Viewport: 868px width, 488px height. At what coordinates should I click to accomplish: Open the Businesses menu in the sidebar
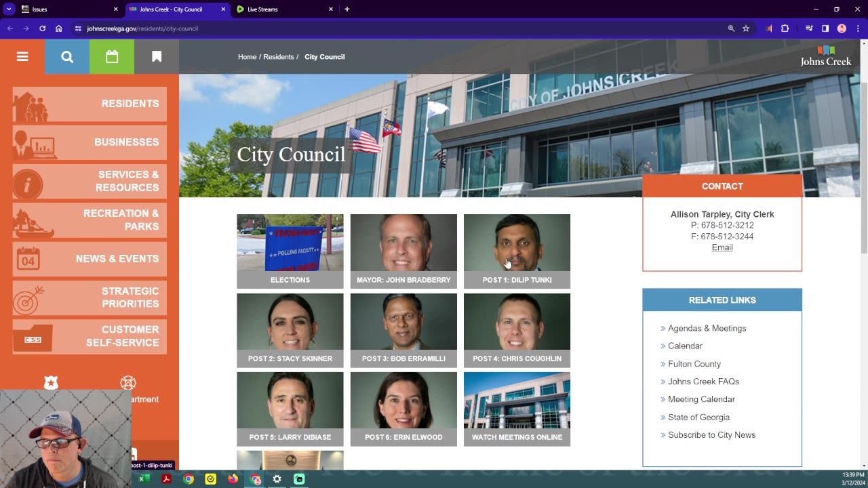pyautogui.click(x=90, y=142)
